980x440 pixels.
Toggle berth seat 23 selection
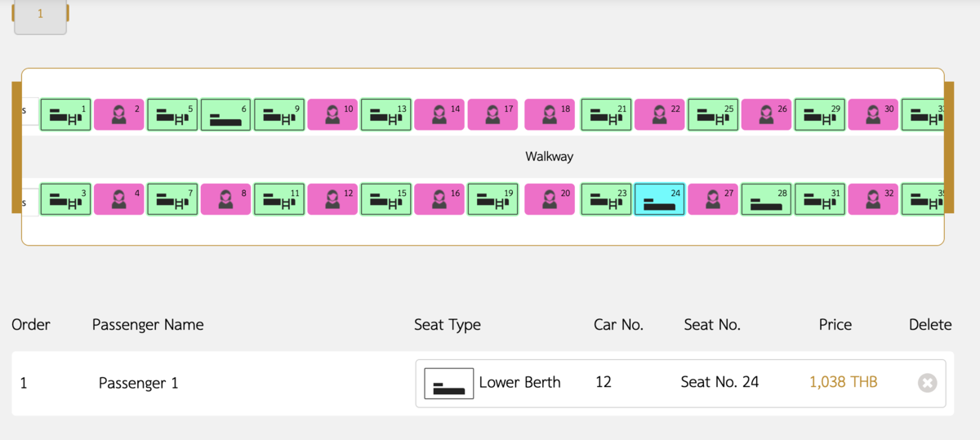click(606, 198)
